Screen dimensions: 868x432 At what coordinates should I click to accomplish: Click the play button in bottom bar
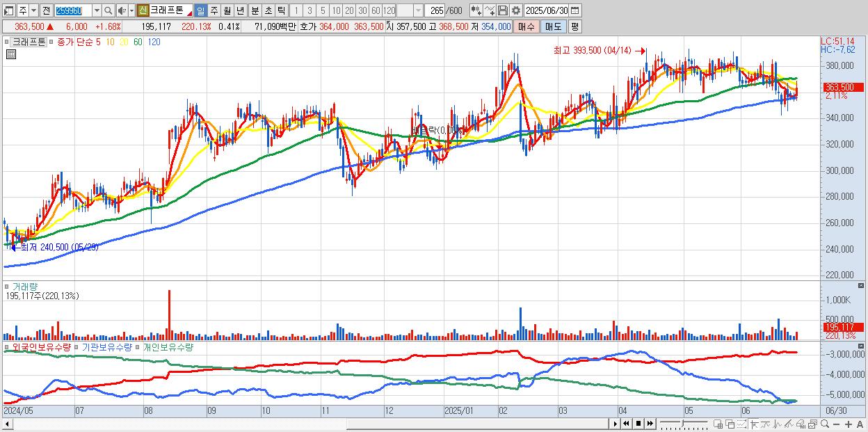616,424
